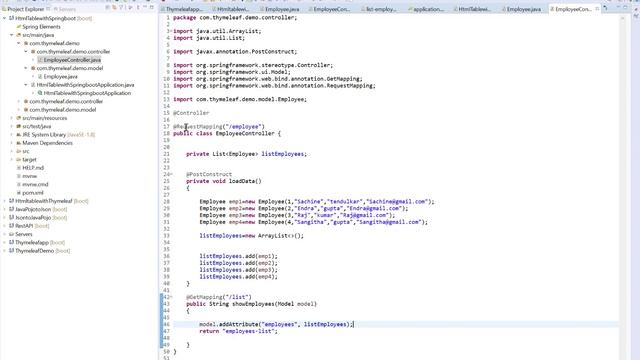Click the HtmlTablewithSpringboot project icon
Image resolution: width=640 pixels, height=360 pixels.
[11, 18]
